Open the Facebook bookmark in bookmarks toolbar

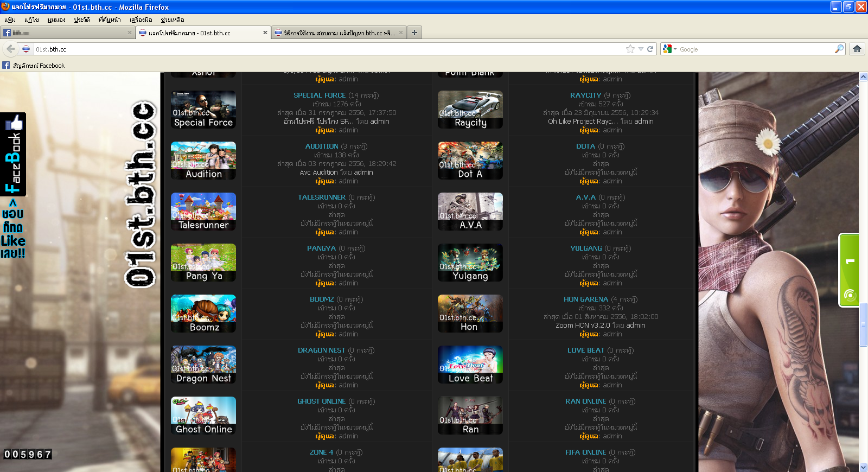click(x=33, y=66)
